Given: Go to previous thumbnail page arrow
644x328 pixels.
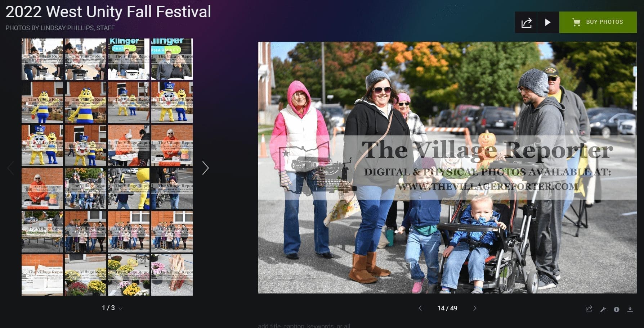Looking at the screenshot, I should click(x=11, y=168).
